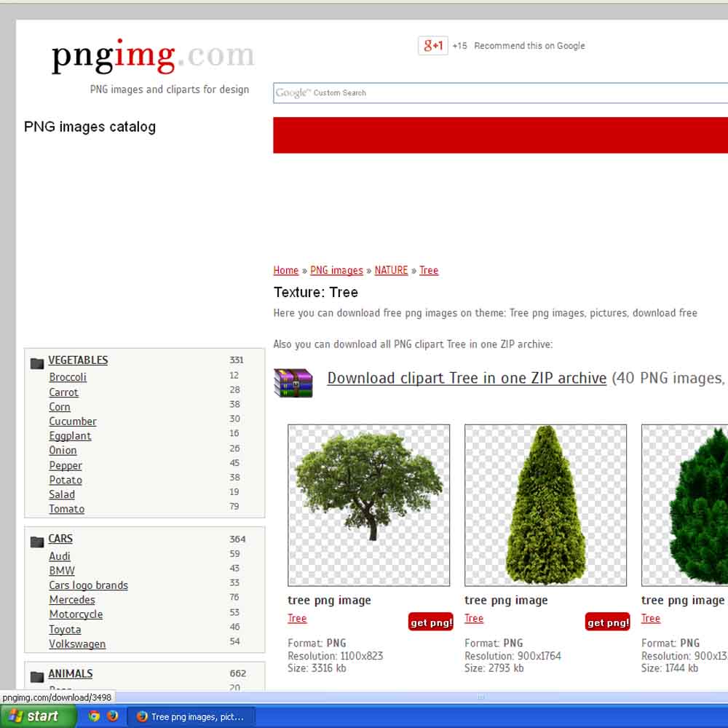728x728 pixels.
Task: Click the CARS count '364'
Action: pyautogui.click(x=237, y=539)
